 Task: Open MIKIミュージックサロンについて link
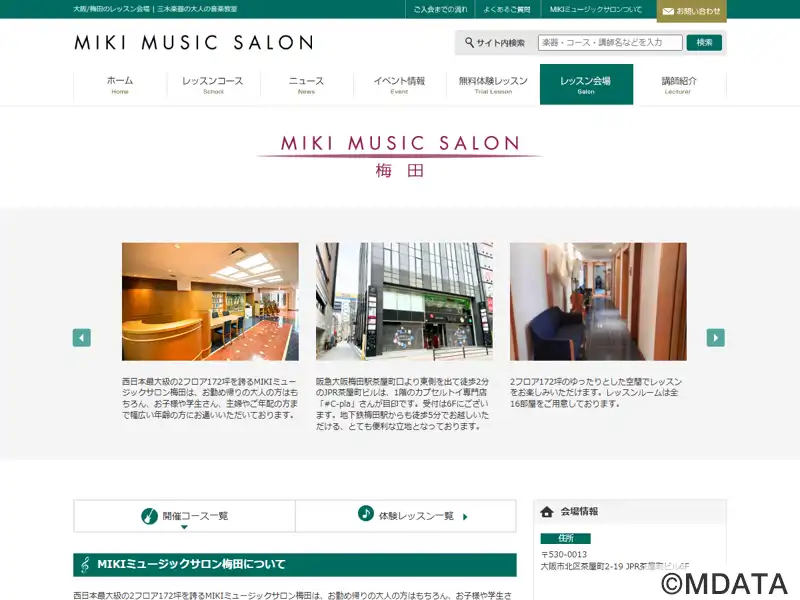[596, 9]
